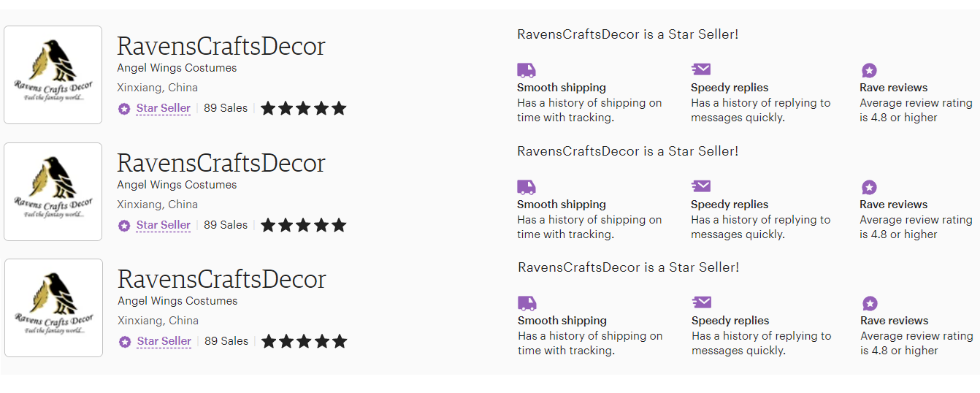Click the Speedy replies envelope icon in top row

tap(701, 69)
